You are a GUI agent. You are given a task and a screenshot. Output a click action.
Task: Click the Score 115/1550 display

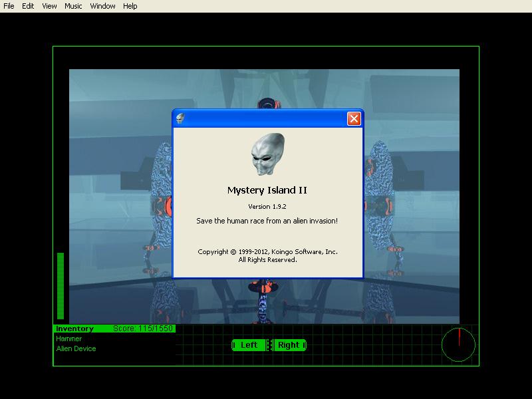[x=142, y=328]
